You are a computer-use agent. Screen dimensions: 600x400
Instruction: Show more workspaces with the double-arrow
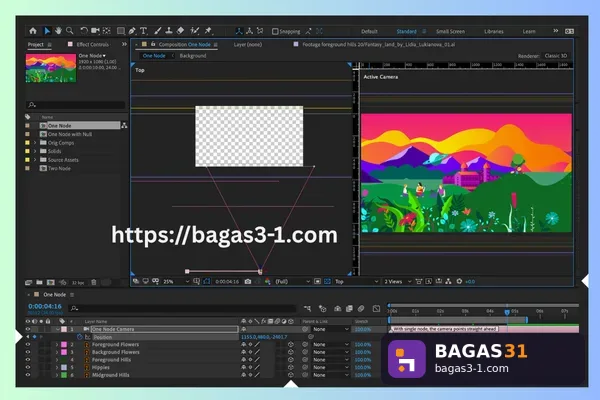[556, 31]
